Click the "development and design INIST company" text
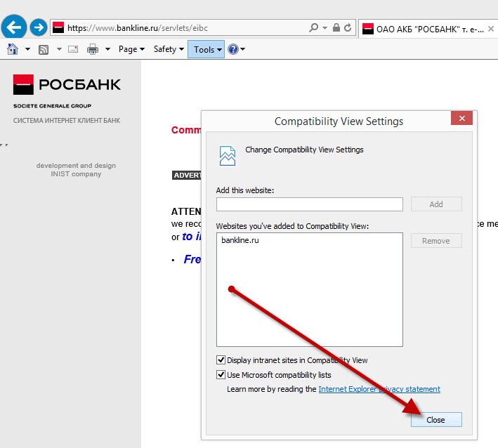498x448 pixels. coord(76,169)
